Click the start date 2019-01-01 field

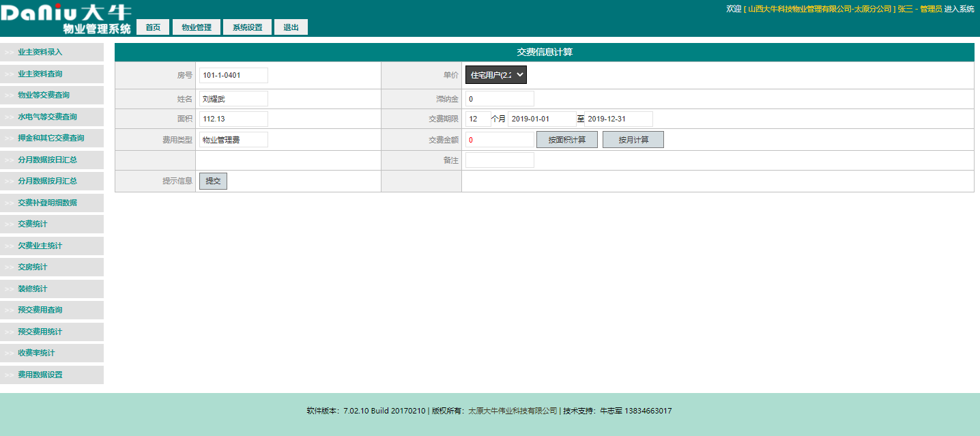point(542,119)
